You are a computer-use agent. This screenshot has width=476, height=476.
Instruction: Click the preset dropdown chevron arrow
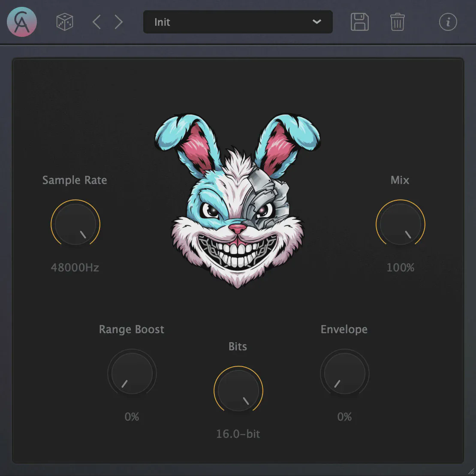(317, 22)
